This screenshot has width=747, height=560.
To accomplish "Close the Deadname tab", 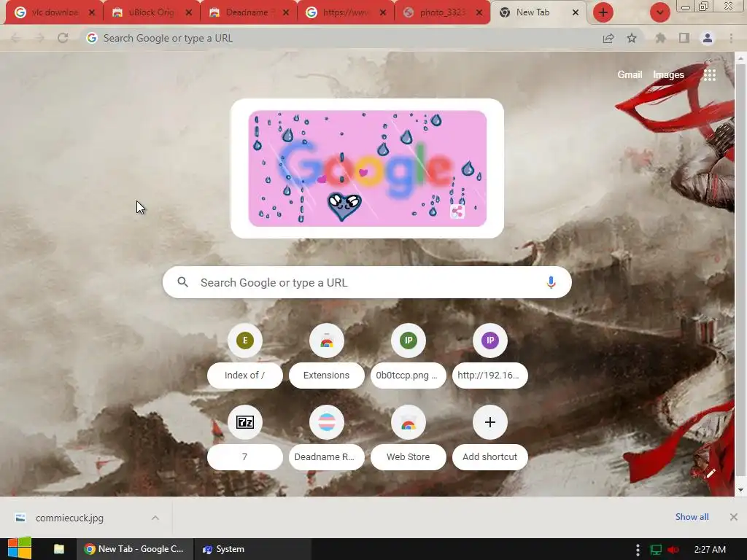I will pos(286,12).
